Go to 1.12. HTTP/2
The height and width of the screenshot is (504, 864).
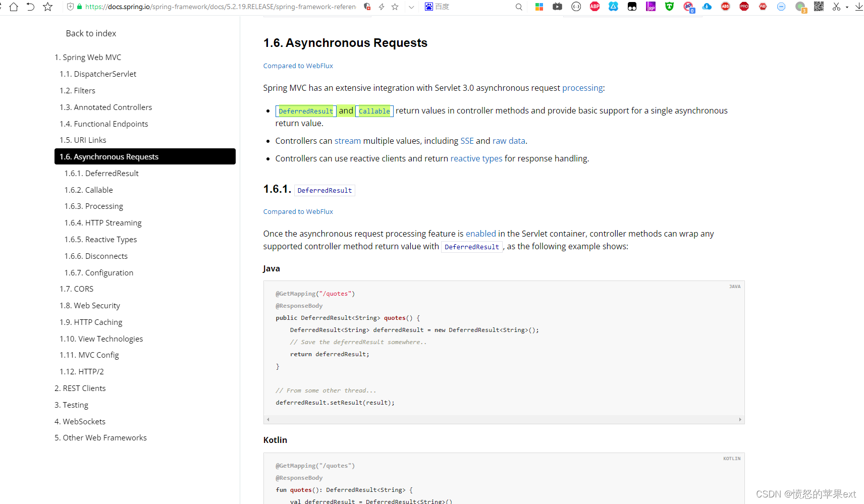[x=82, y=372]
